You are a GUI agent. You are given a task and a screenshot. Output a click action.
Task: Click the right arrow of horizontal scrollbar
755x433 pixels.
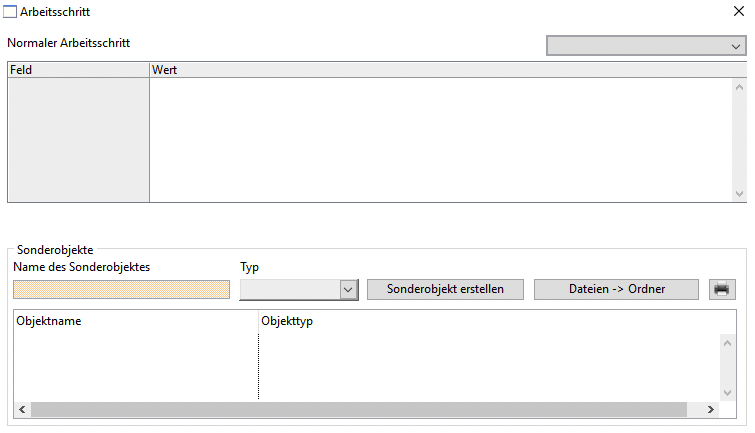click(x=710, y=410)
